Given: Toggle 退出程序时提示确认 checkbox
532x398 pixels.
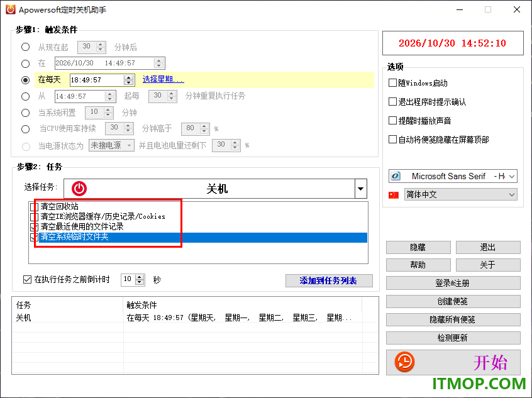Looking at the screenshot, I should click(x=392, y=101).
